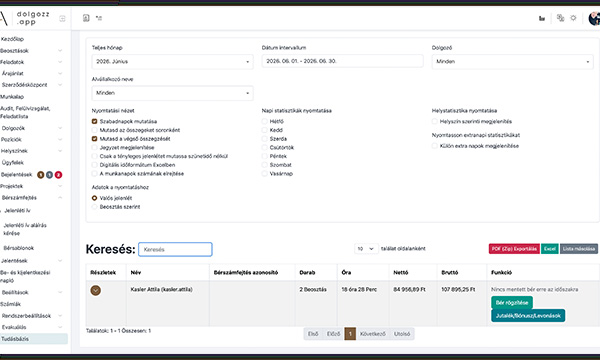Expand Kasler Attila row details icon

(x=95, y=290)
